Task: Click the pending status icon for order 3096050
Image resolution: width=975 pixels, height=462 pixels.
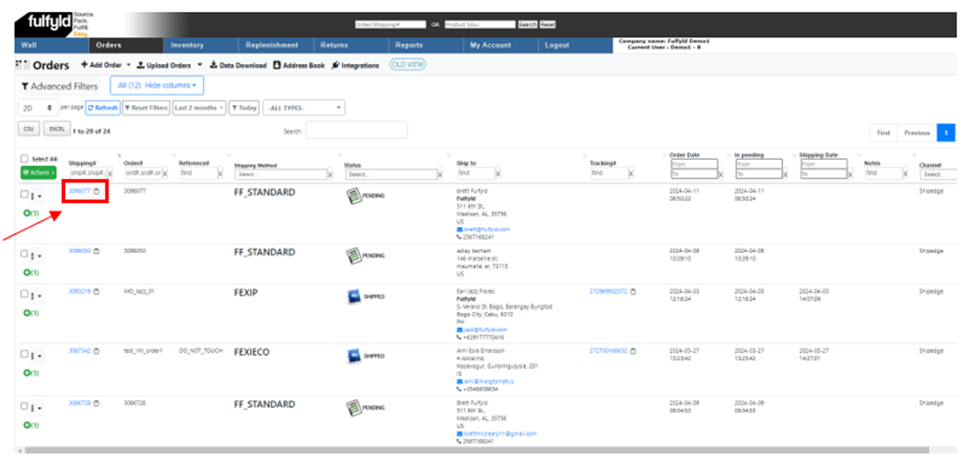Action: (353, 255)
